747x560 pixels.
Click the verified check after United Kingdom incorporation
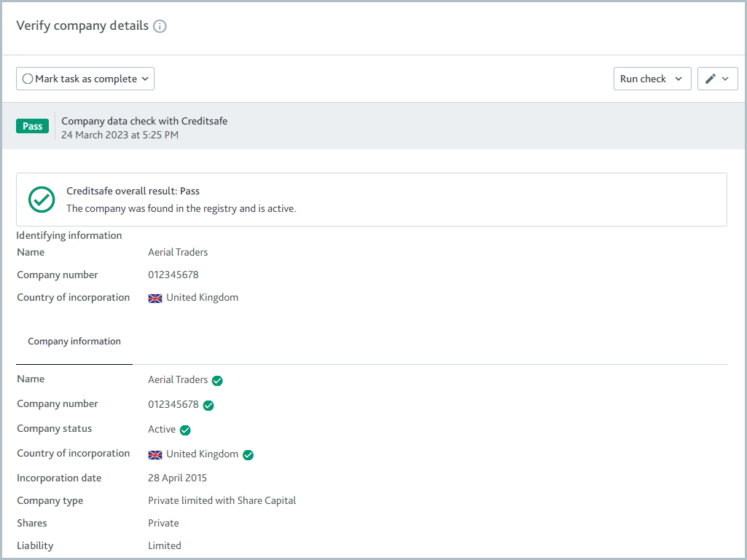tap(248, 454)
